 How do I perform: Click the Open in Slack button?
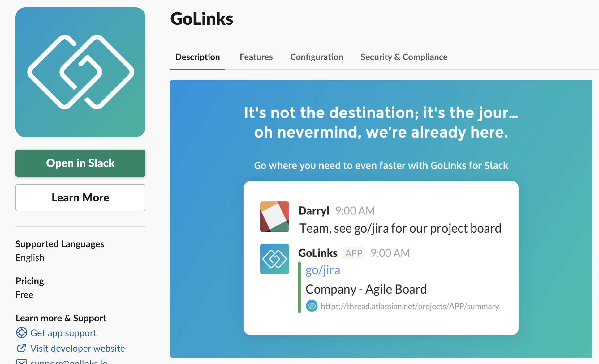[x=80, y=163]
